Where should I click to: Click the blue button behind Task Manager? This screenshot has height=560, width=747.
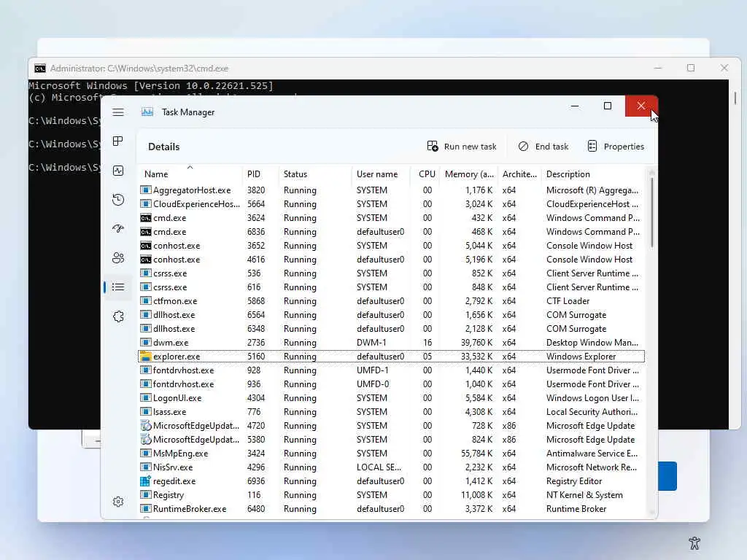[x=667, y=475]
